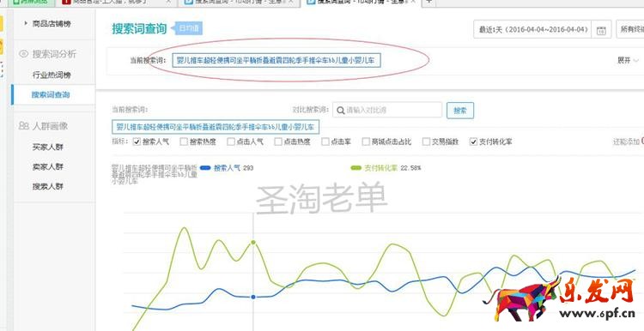Viewport: 644px width, 331px height.
Task: Click the 日均值 tag next to title
Action: pyautogui.click(x=189, y=28)
